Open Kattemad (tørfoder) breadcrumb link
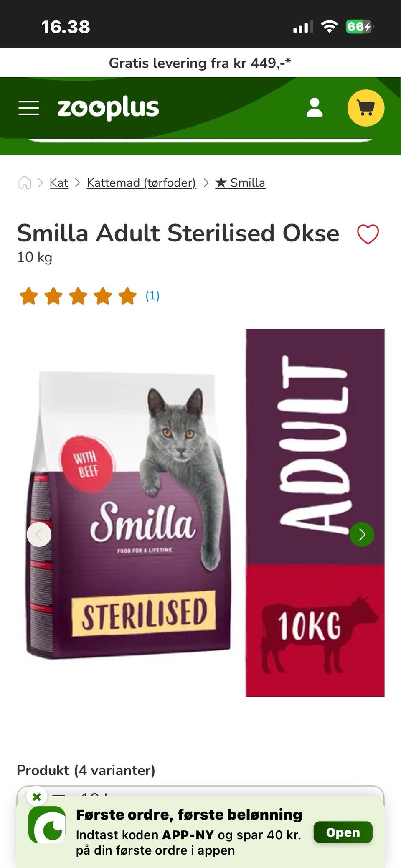Viewport: 401px width, 868px height. [x=141, y=183]
